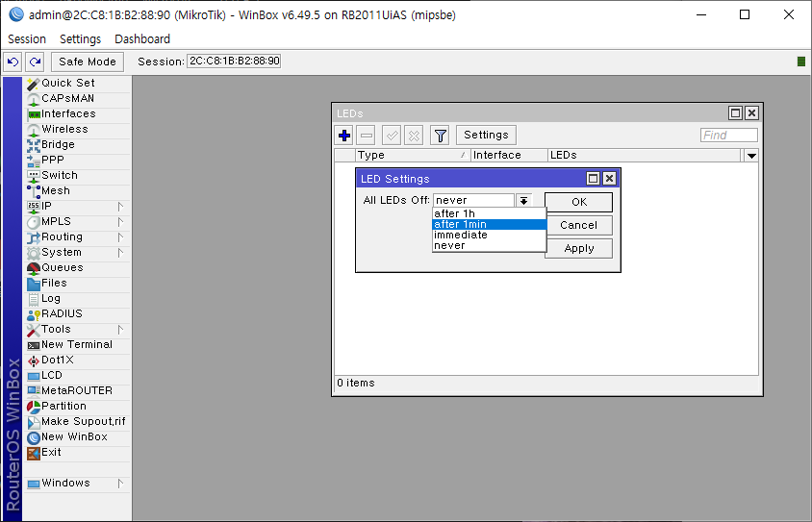Select 'never' in dropdown list
The width and height of the screenshot is (812, 522).
pyautogui.click(x=489, y=246)
